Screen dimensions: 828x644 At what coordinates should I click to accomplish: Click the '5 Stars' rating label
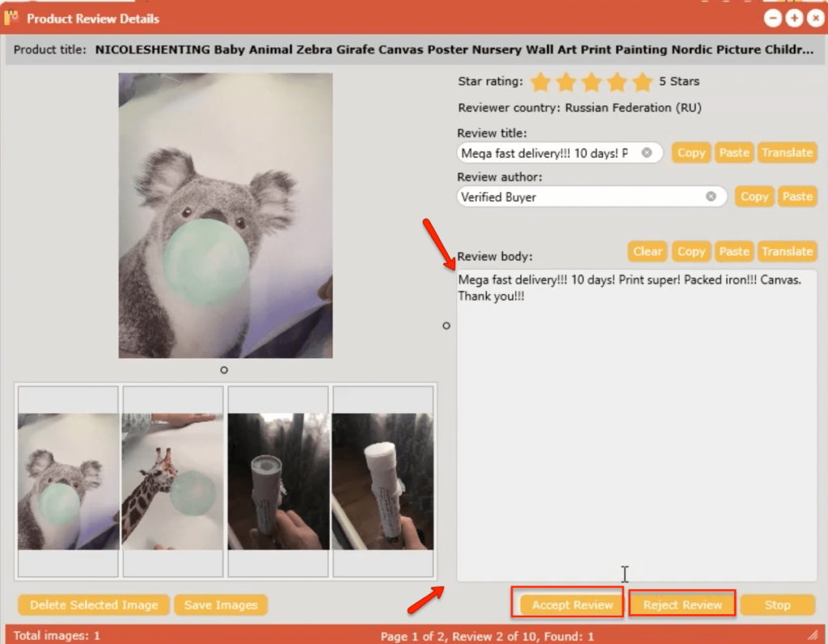click(x=679, y=82)
